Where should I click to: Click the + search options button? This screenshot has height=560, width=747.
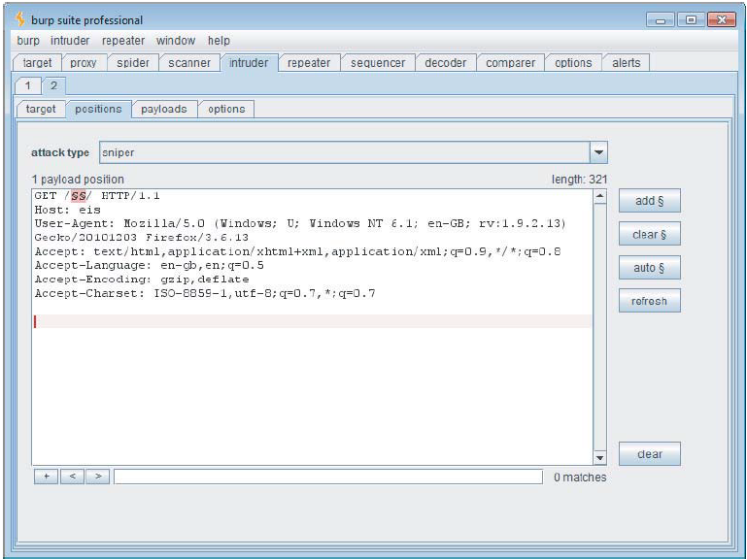click(x=47, y=477)
